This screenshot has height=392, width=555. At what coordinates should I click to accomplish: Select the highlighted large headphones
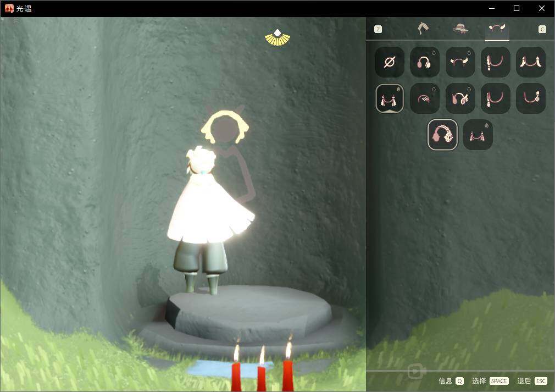[x=442, y=135]
